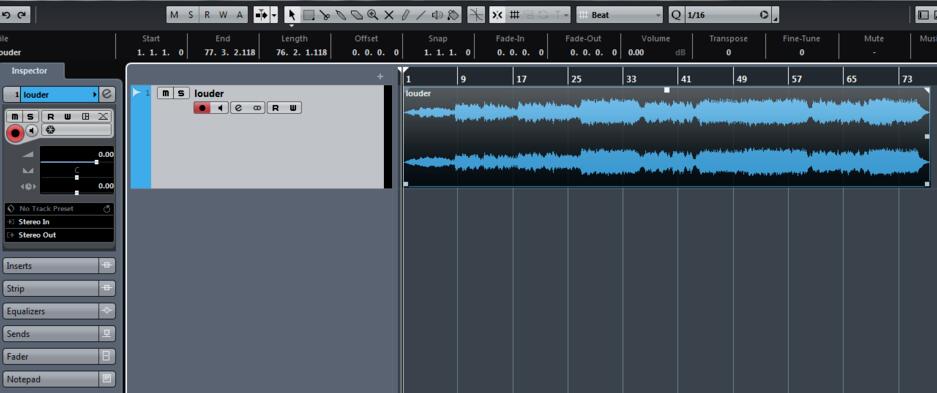Viewport: 937px width, 393px height.
Task: Select the Glue tool
Action: pos(341,15)
